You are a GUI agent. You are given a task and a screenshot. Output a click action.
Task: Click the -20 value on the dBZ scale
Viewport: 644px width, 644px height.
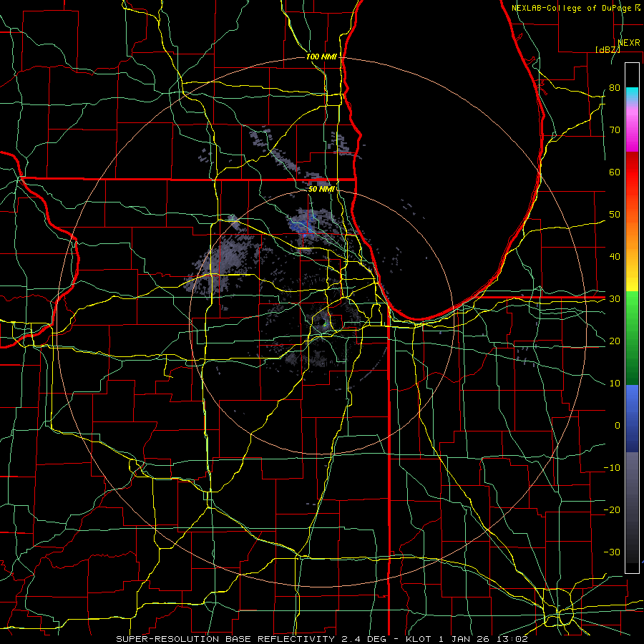click(612, 509)
